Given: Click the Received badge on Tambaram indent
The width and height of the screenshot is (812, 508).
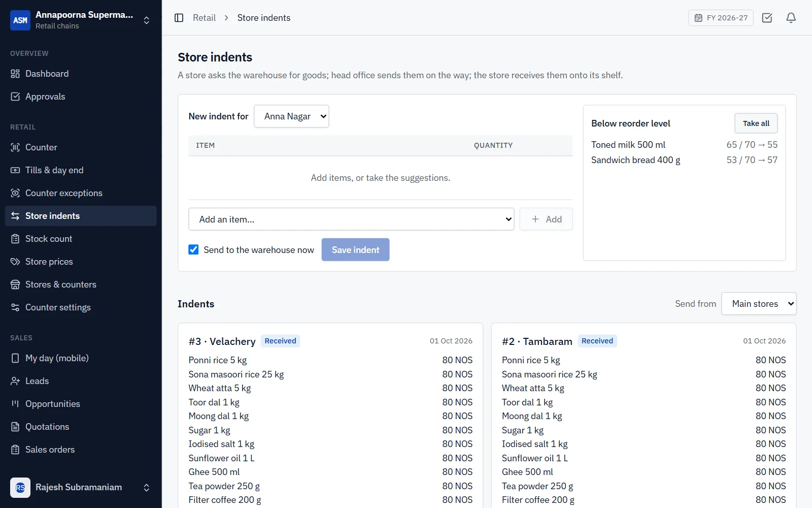Looking at the screenshot, I should point(597,341).
